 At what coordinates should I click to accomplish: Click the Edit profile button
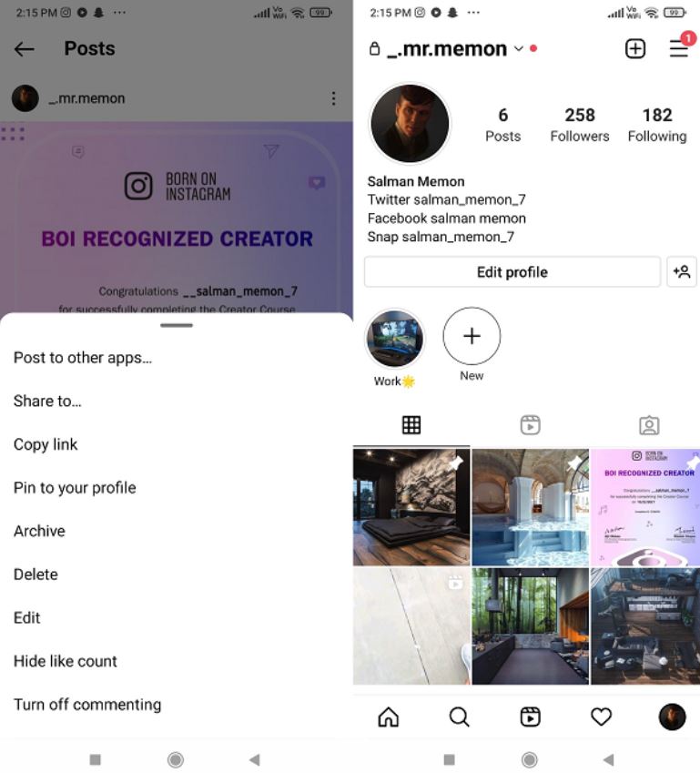click(x=512, y=271)
